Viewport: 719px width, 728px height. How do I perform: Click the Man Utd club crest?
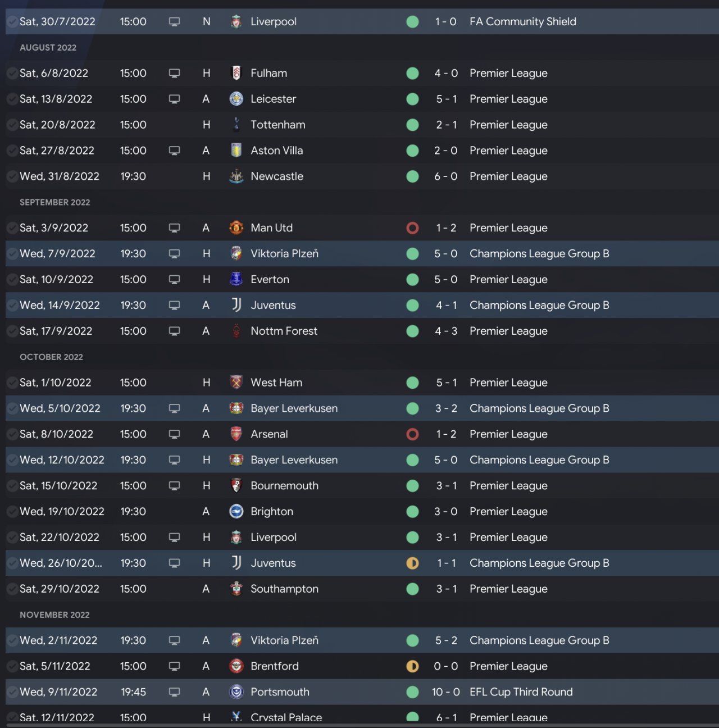tap(236, 228)
